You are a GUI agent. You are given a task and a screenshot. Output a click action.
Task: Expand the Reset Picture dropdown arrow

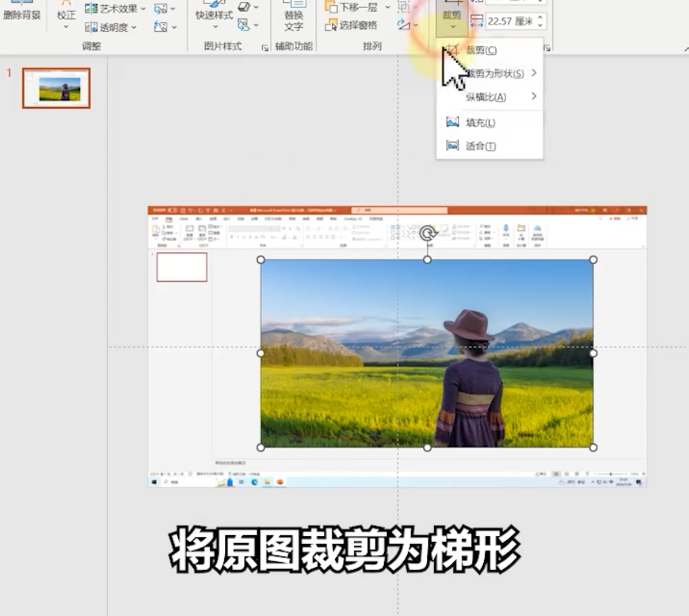click(174, 28)
